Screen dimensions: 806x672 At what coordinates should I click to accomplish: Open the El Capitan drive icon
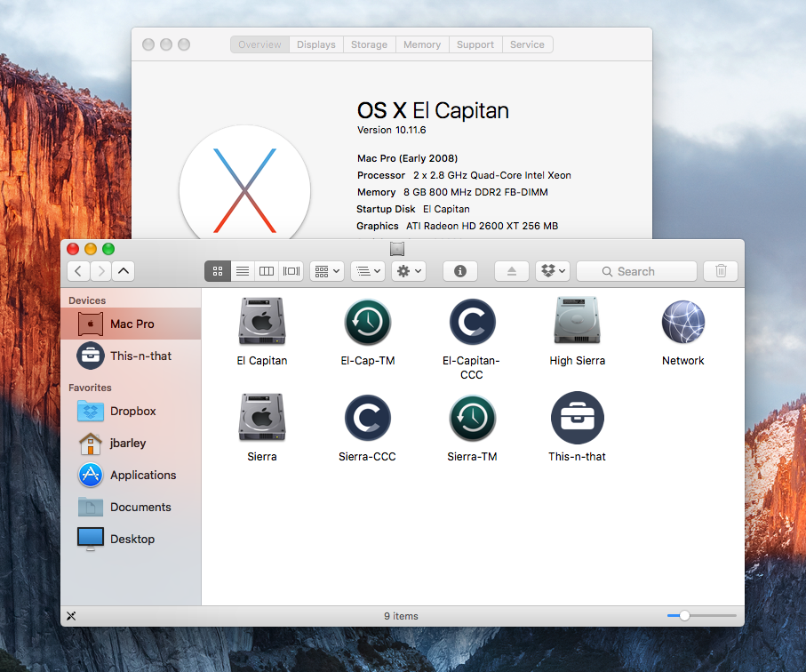[x=261, y=322]
